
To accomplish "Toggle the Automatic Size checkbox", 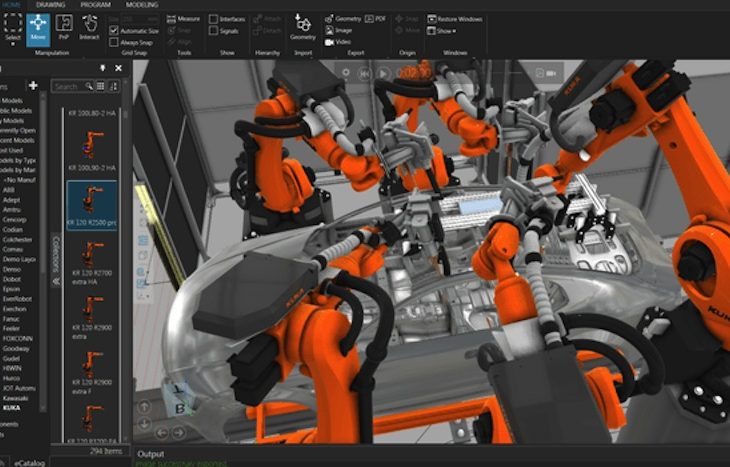I will click(x=114, y=31).
